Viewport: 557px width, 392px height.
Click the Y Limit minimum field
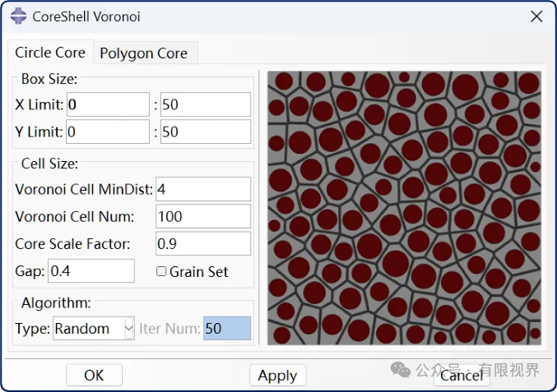pos(108,131)
